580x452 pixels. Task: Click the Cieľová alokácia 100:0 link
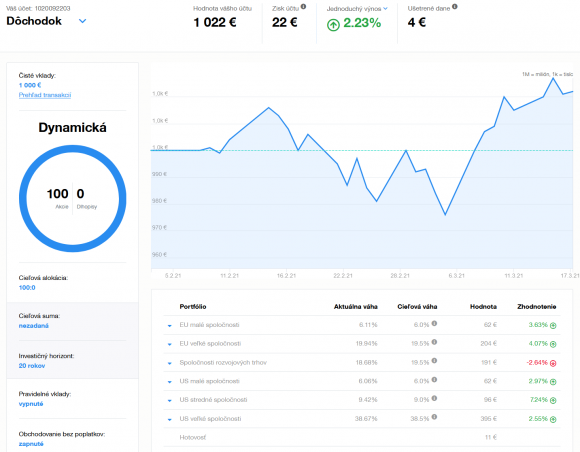click(x=27, y=288)
